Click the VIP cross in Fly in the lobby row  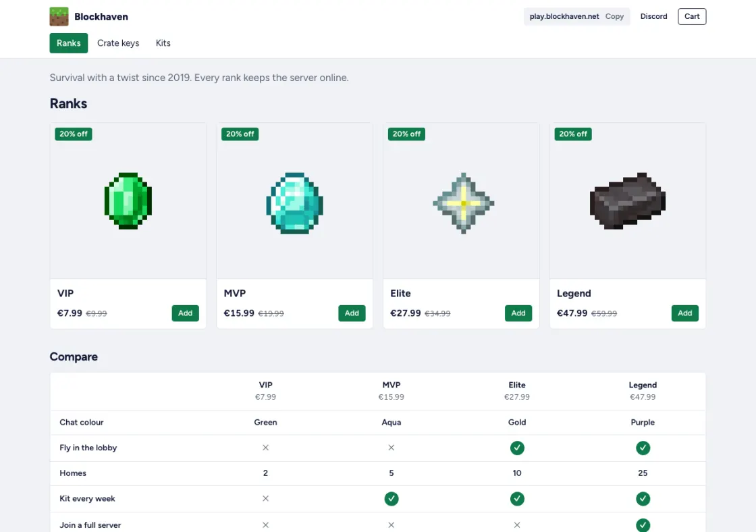[x=266, y=448]
